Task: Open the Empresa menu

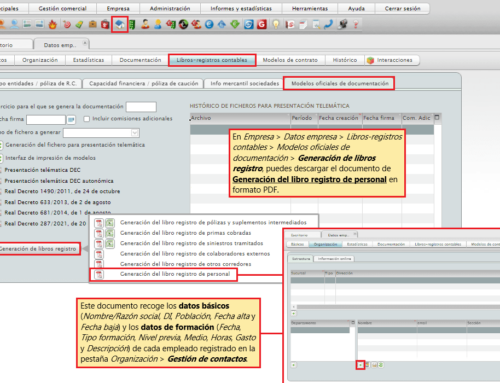Action: [x=118, y=8]
